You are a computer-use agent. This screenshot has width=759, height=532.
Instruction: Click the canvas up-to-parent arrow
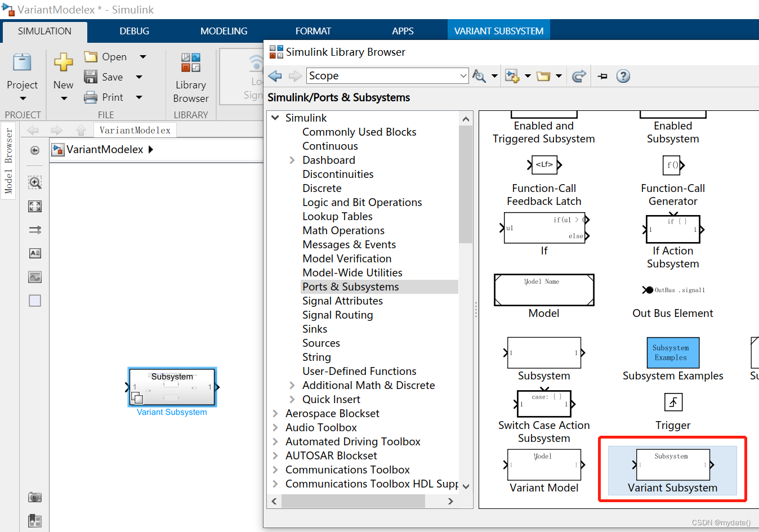81,130
